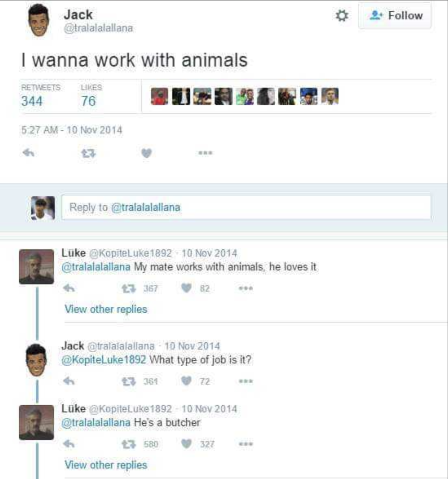Open the @KopiteLuke1892 mention in Jack's reply

[103, 360]
